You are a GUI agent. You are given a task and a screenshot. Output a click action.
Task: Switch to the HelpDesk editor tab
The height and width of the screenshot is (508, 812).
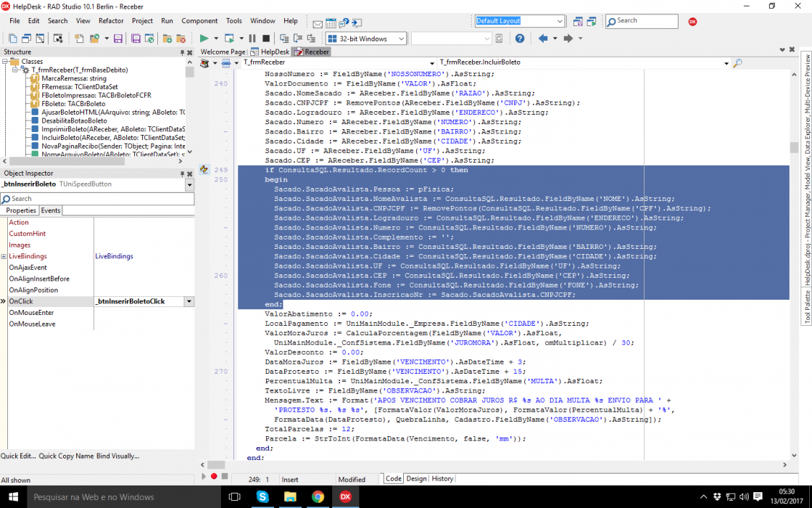(x=270, y=52)
